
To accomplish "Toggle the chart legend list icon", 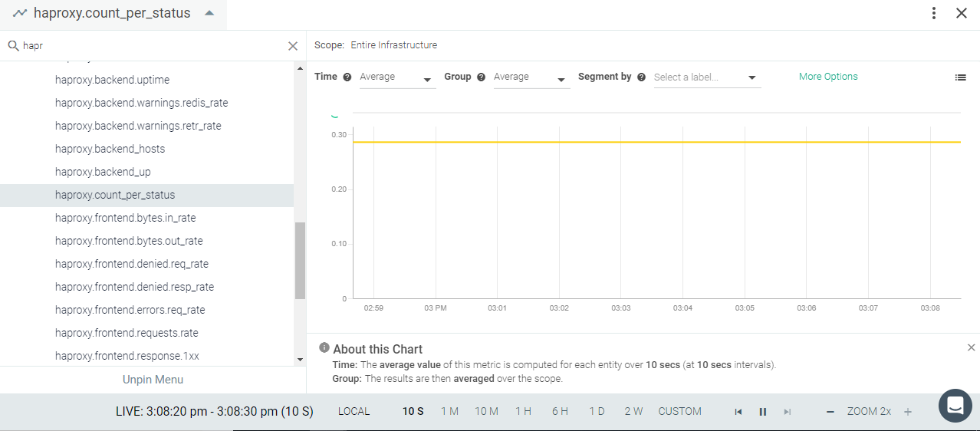I will [x=960, y=77].
